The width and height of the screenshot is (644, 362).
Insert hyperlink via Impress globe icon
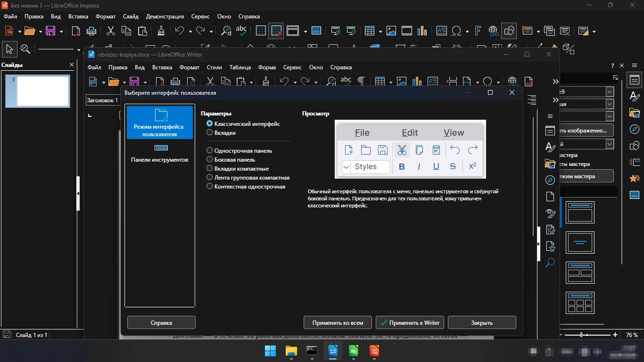pyautogui.click(x=493, y=31)
